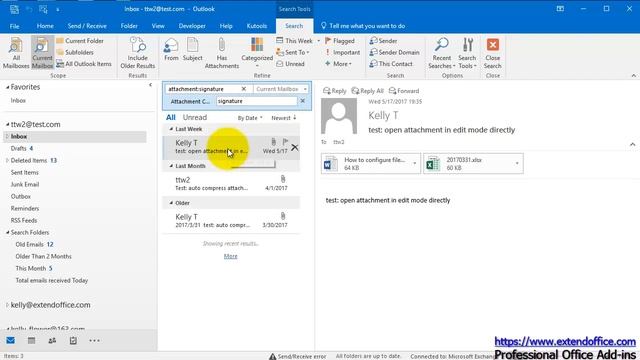Switch to Home ribbon tab
The image size is (640, 360).
tap(45, 26)
